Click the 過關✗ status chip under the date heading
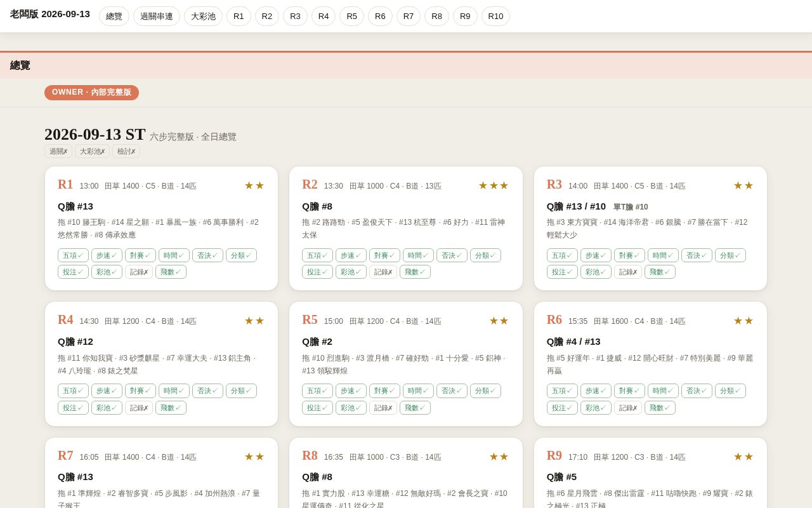 click(x=58, y=151)
